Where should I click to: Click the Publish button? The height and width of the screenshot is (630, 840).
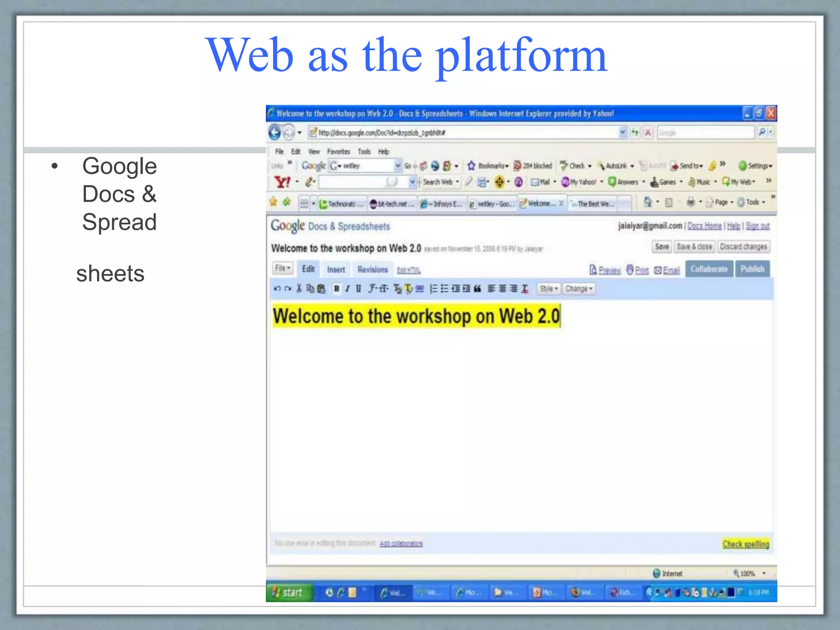click(x=752, y=269)
